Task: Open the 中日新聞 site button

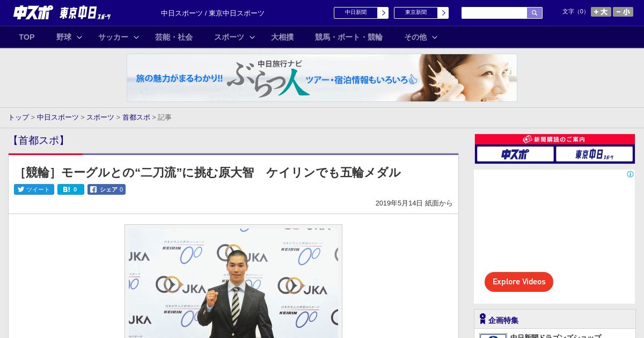Action: pyautogui.click(x=356, y=13)
